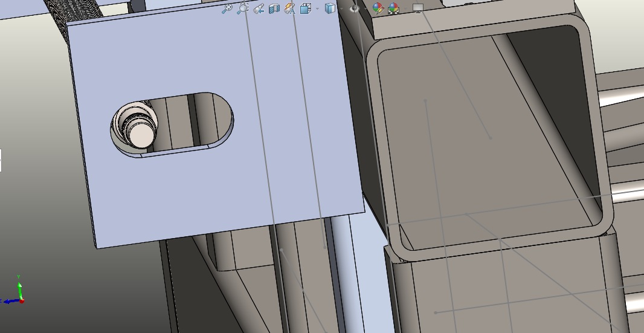Click the open end of the square tube

pyautogui.click(x=489, y=139)
